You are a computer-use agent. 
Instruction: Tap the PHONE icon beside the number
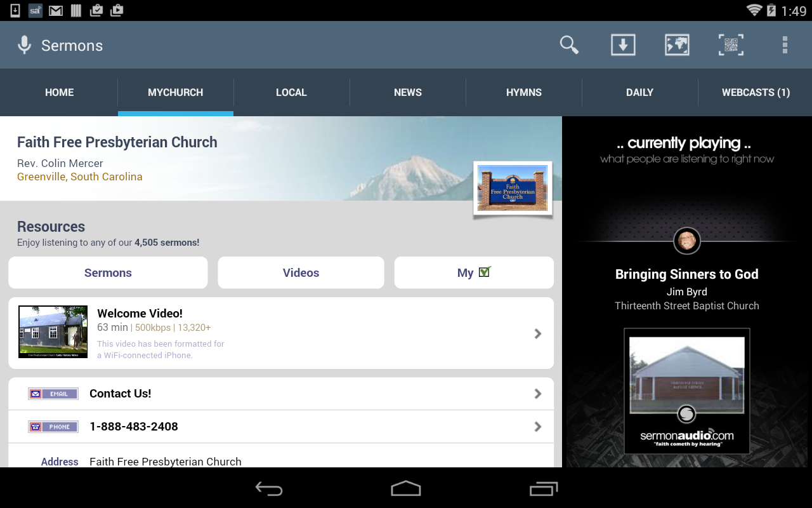click(53, 427)
